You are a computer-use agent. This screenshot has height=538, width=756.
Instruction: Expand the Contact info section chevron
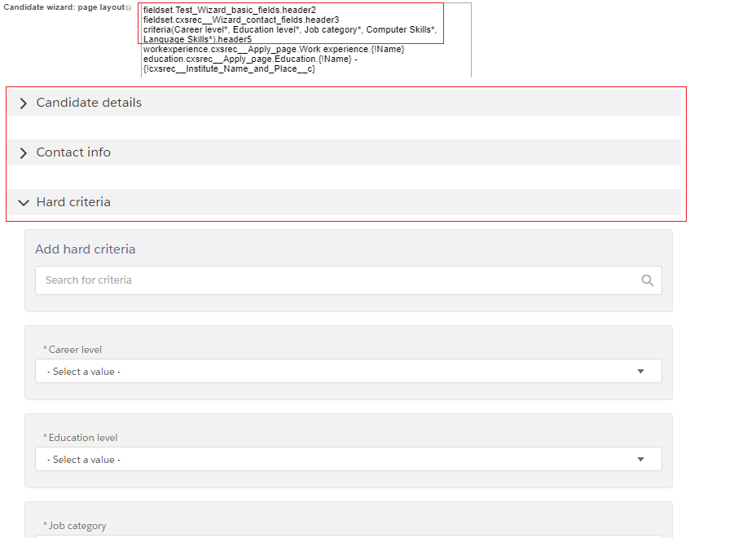[23, 153]
